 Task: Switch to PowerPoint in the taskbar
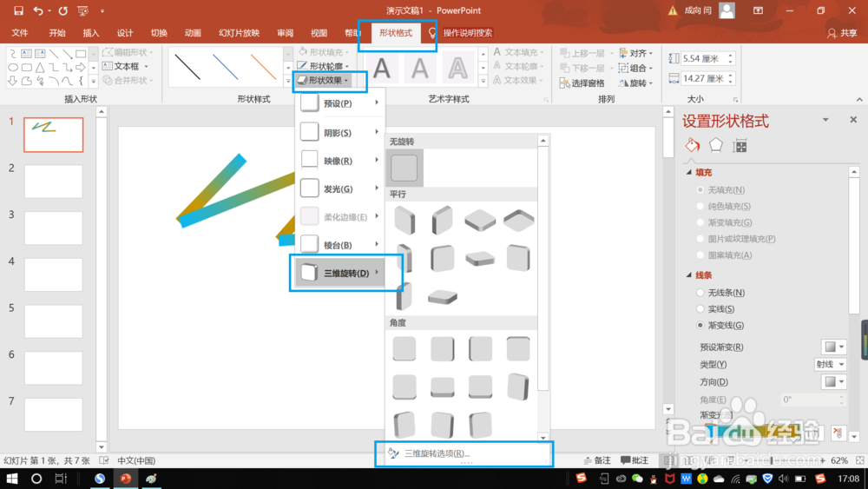[x=126, y=478]
